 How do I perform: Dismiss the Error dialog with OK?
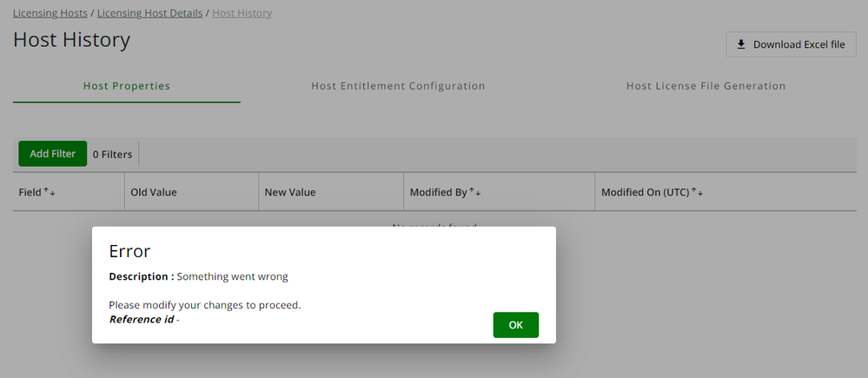(515, 325)
